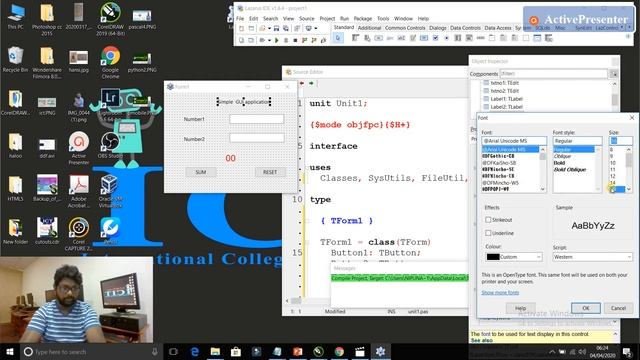The width and height of the screenshot is (640, 360).
Task: Click the Open folder icon in Lazarus toolbar
Action: [x=262, y=28]
